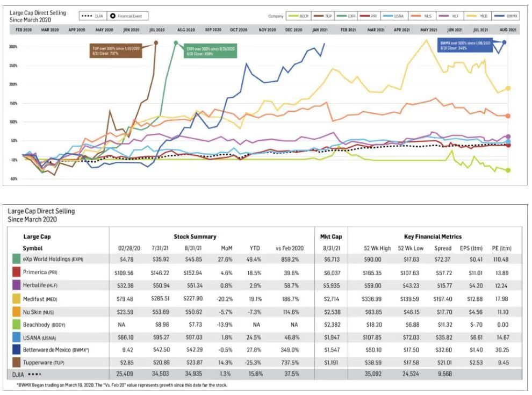532x395 pixels.
Task: Click the yellow Medifast row swatch
Action: coord(16,299)
